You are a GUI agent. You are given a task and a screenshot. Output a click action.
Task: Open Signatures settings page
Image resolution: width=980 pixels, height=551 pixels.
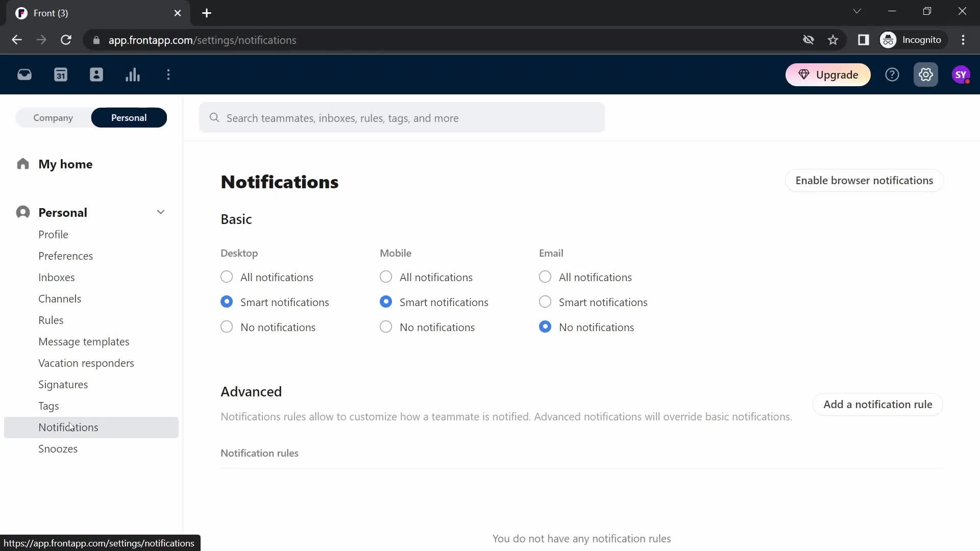[63, 384]
